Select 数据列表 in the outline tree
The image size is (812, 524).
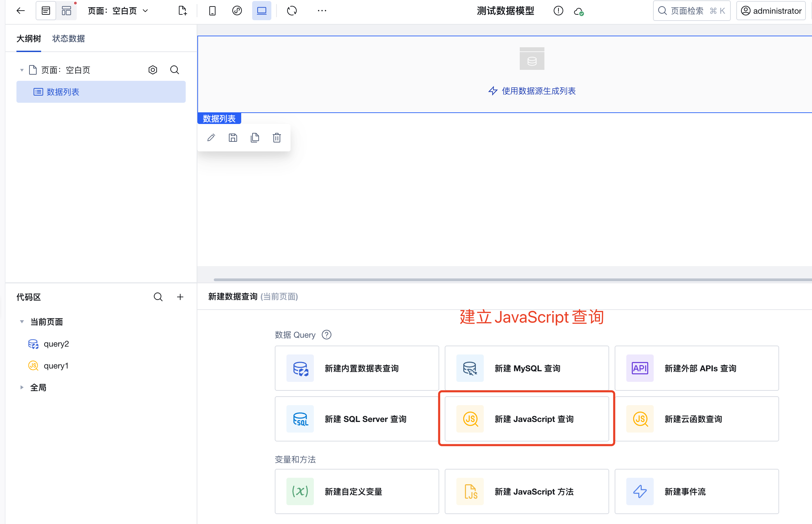(101, 92)
